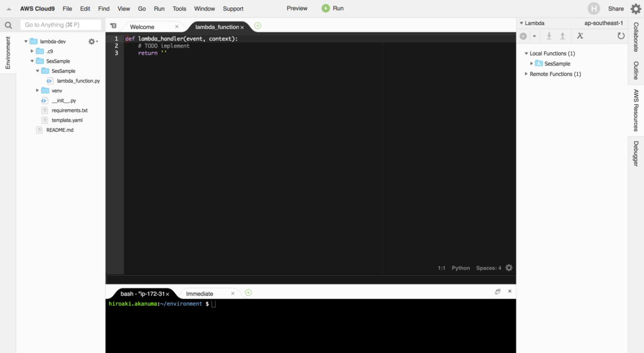The image size is (644, 353).
Task: Open the search magnifier icon in left sidebar
Action: [x=8, y=25]
